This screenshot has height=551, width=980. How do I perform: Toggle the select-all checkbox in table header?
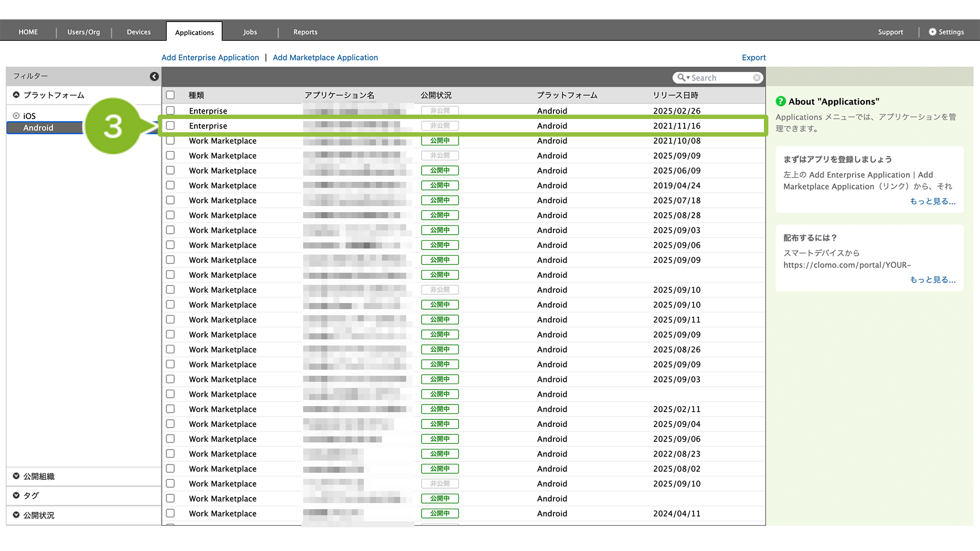point(170,95)
